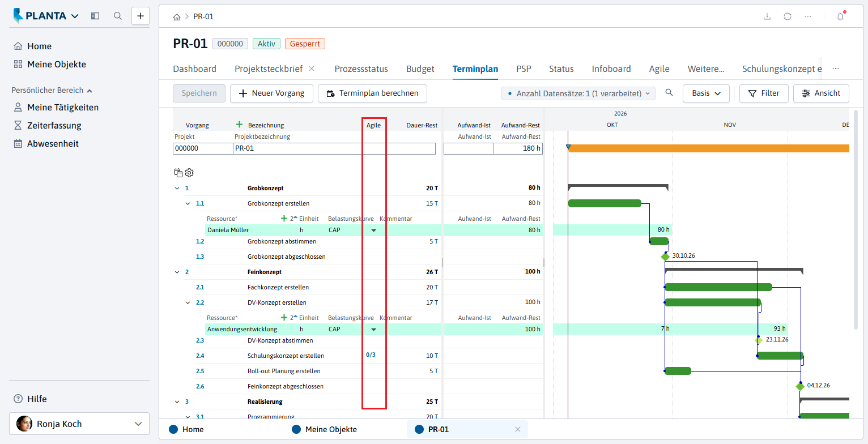Switch to the Dashboard tab
868x444 pixels.
[x=194, y=69]
